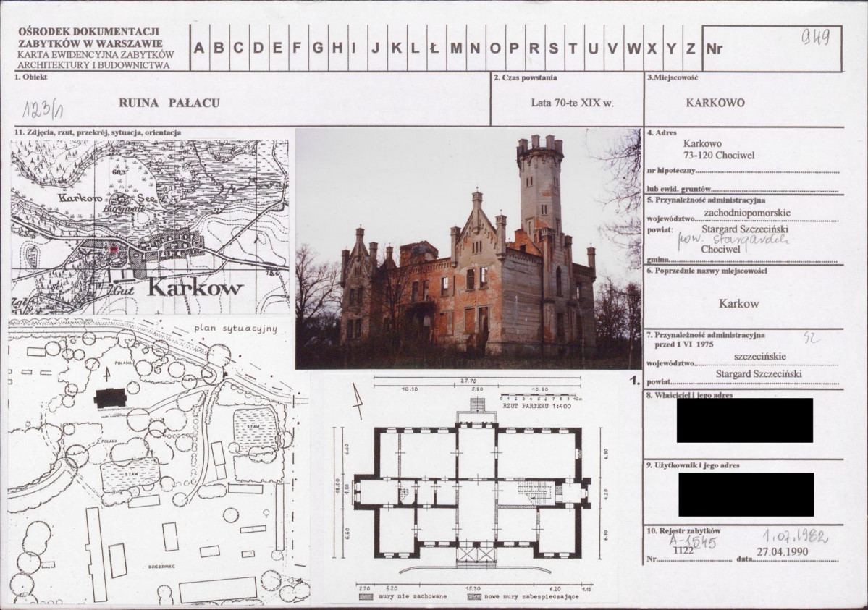Open the historical Karkow topographic map
The image size is (868, 610).
click(149, 227)
